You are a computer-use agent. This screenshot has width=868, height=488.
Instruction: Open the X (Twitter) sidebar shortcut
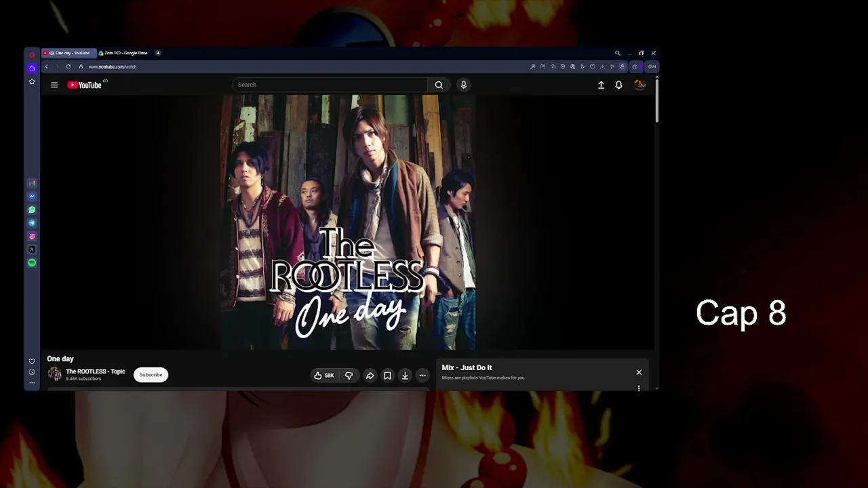(x=32, y=249)
